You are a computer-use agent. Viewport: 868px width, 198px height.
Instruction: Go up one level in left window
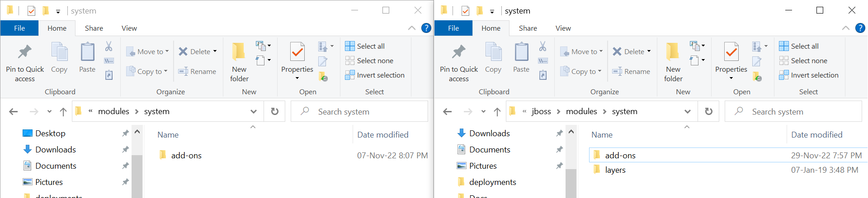pyautogui.click(x=63, y=111)
